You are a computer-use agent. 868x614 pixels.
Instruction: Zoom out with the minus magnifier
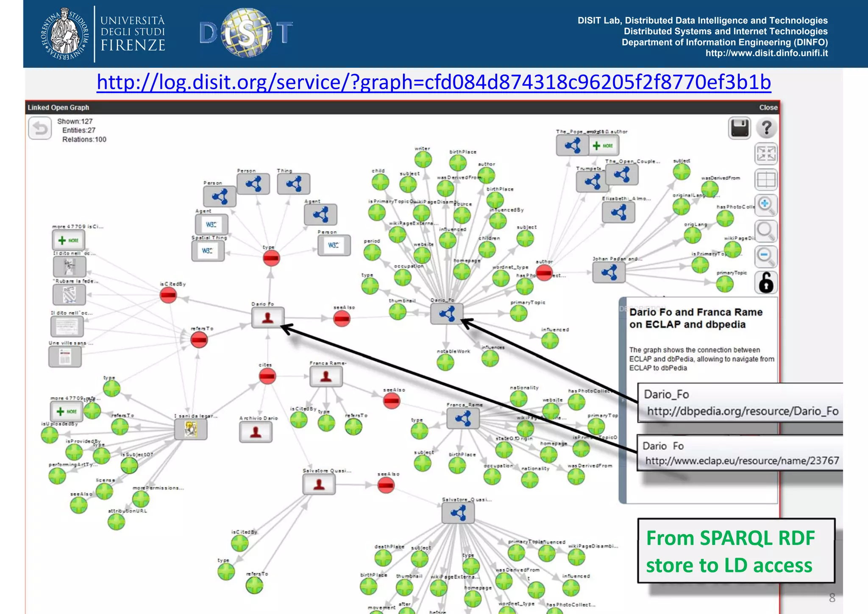pos(766,257)
